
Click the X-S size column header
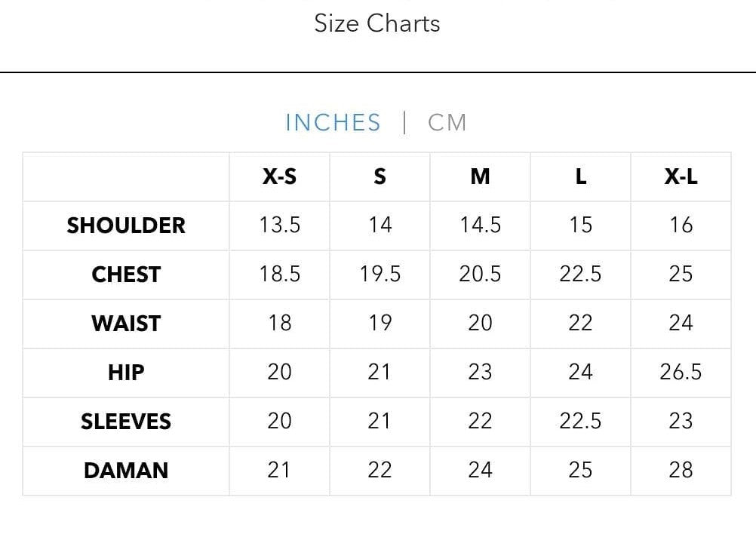click(279, 176)
